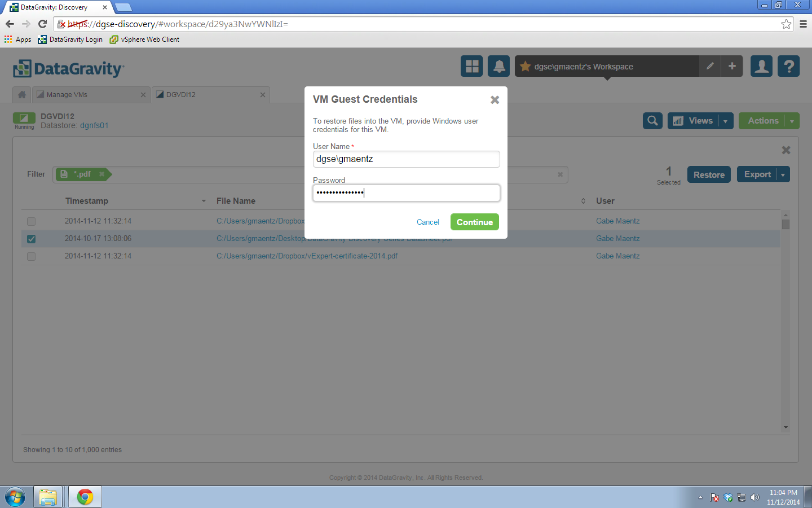Screen dimensions: 812x508
Task: Open the help question mark icon
Action: tap(789, 66)
